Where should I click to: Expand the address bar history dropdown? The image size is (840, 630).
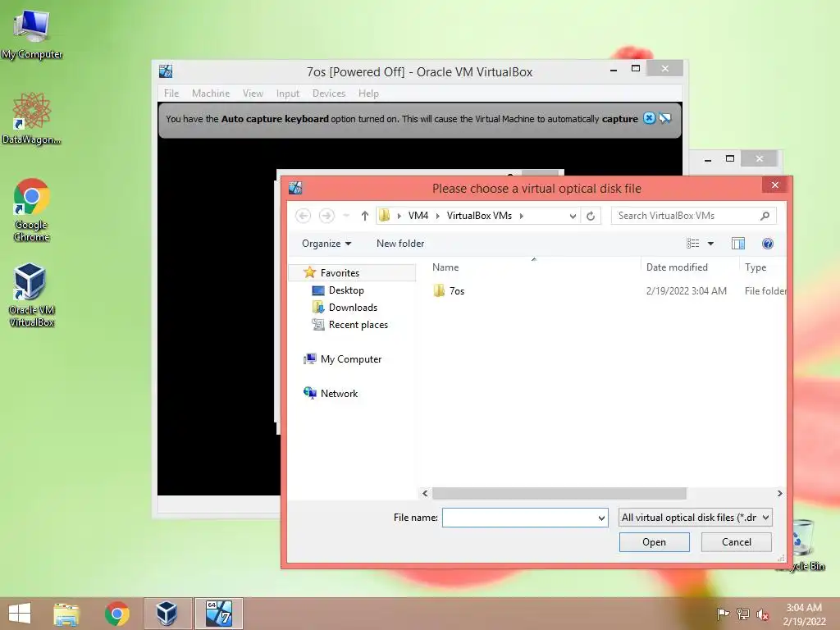573,216
